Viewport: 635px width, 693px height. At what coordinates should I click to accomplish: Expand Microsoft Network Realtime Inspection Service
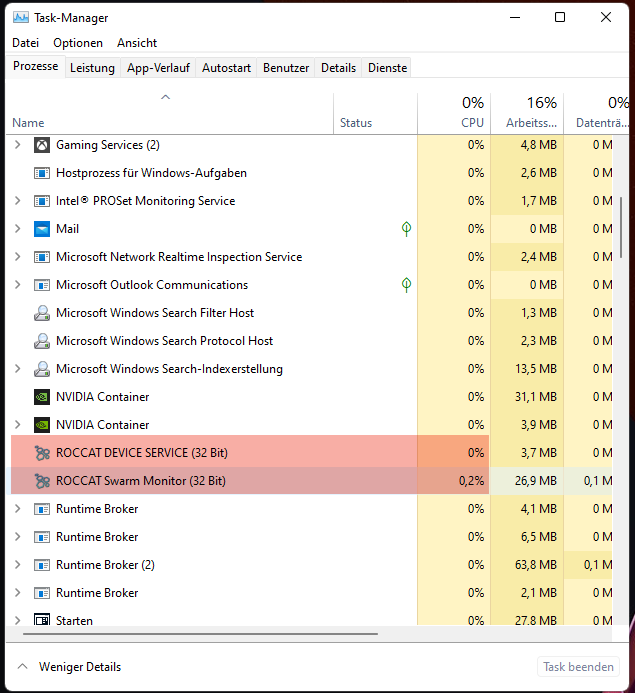pos(18,256)
